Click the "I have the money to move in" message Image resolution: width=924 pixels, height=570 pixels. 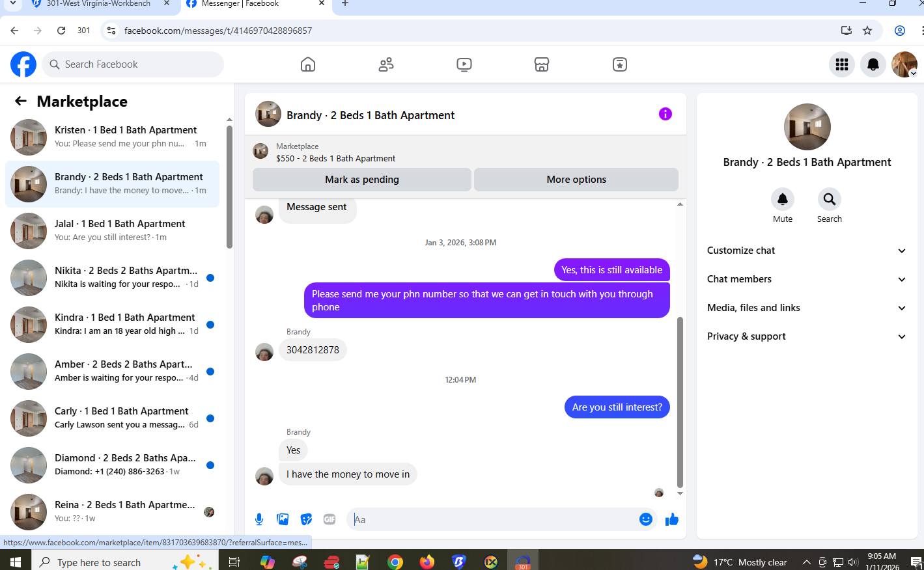pos(348,474)
